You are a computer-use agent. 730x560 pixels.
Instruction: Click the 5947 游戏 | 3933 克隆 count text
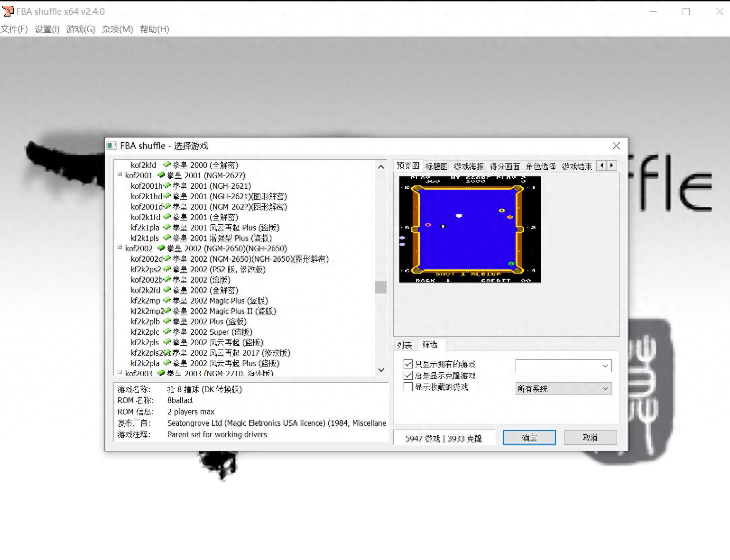[x=444, y=439]
